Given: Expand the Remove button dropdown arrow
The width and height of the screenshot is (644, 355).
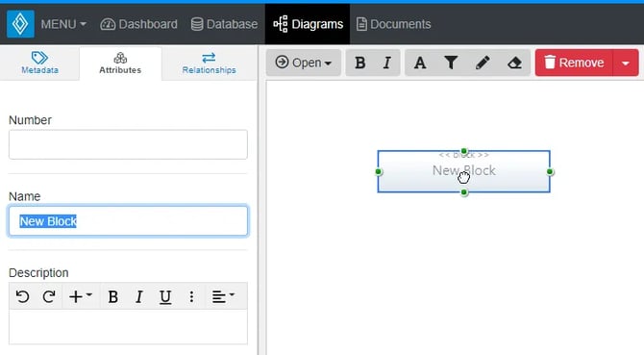Looking at the screenshot, I should coord(626,63).
